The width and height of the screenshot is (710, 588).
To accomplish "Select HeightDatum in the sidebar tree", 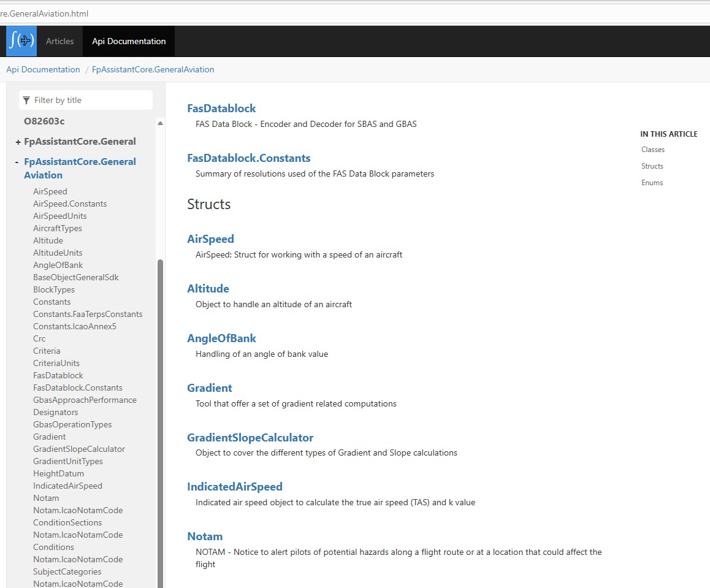I will pyautogui.click(x=58, y=473).
